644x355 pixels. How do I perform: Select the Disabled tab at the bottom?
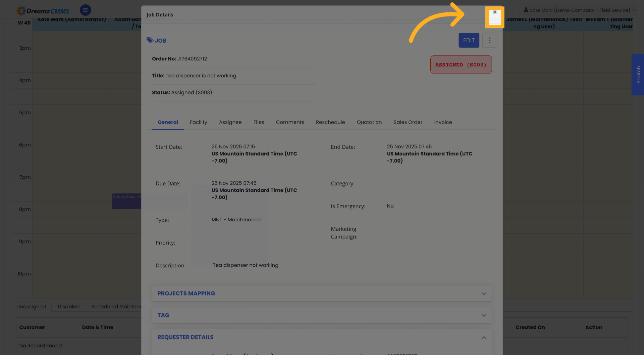[x=68, y=307]
